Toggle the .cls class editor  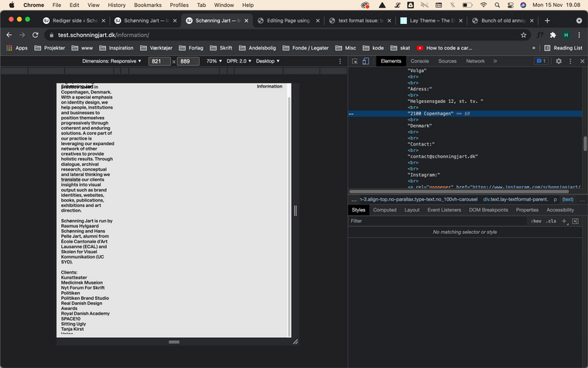click(551, 222)
